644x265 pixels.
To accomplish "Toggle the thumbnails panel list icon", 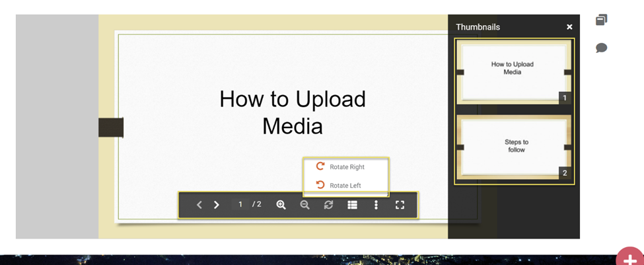I will click(x=352, y=205).
